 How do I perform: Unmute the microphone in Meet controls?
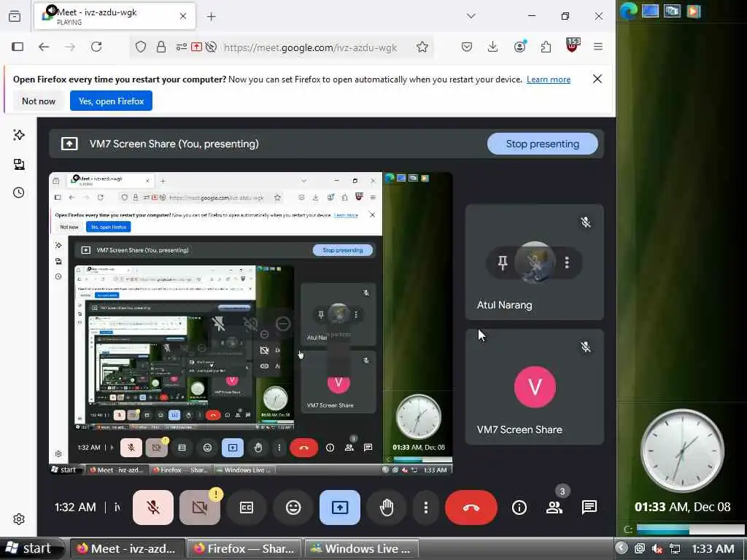point(153,507)
